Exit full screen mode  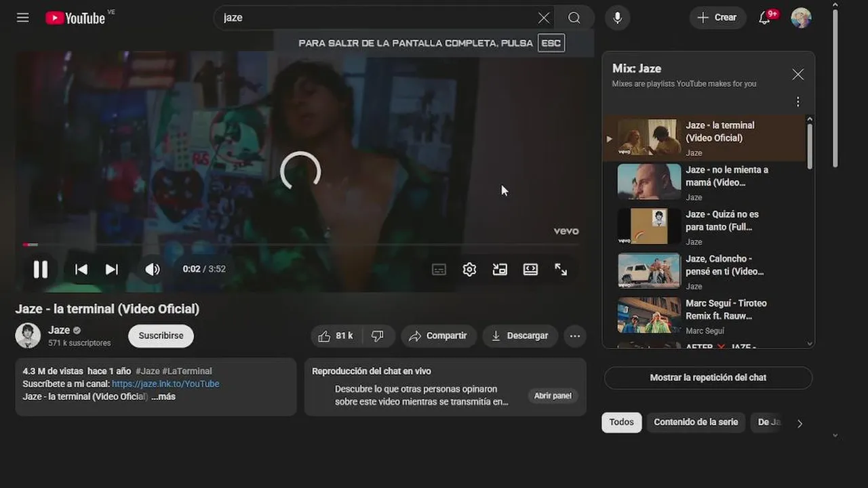561,269
